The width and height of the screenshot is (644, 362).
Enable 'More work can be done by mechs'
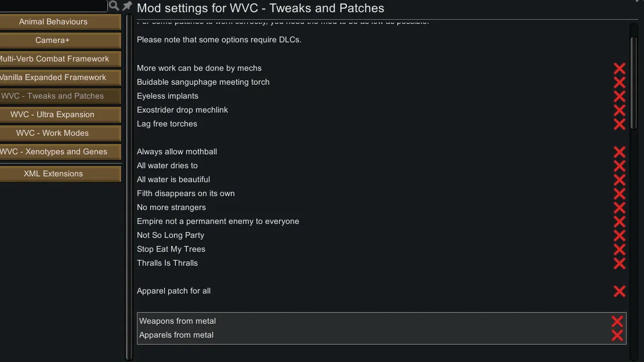coord(619,68)
